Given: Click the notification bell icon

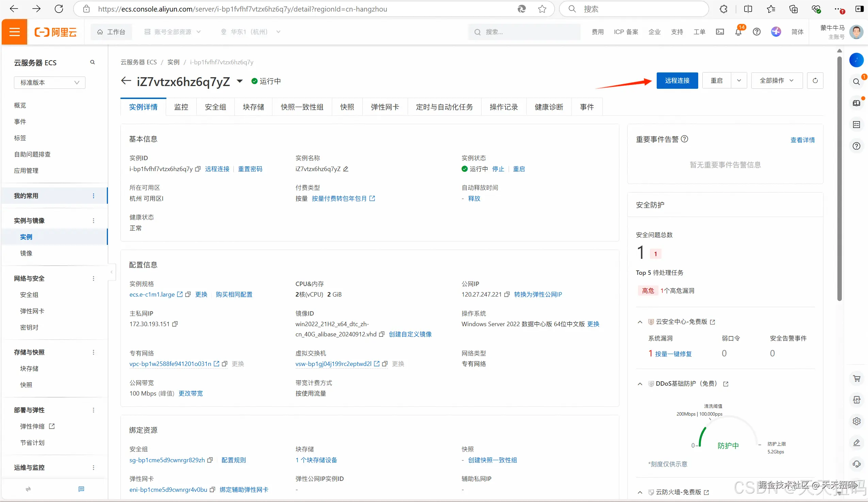Looking at the screenshot, I should click(738, 32).
